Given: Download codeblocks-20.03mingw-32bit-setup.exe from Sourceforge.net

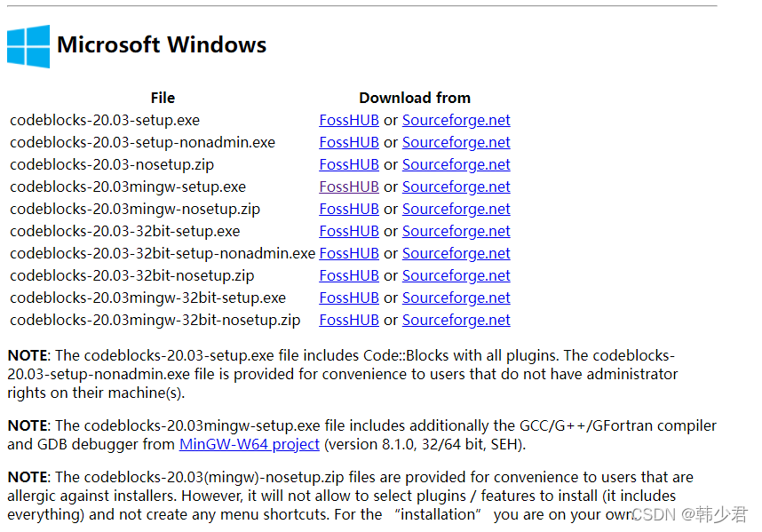Looking at the screenshot, I should pos(456,298).
